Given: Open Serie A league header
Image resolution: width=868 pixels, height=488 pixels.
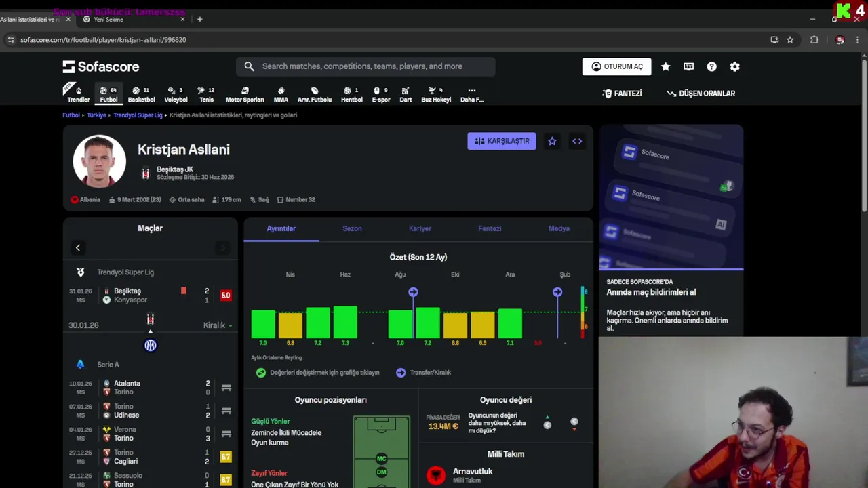Looking at the screenshot, I should point(150,365).
